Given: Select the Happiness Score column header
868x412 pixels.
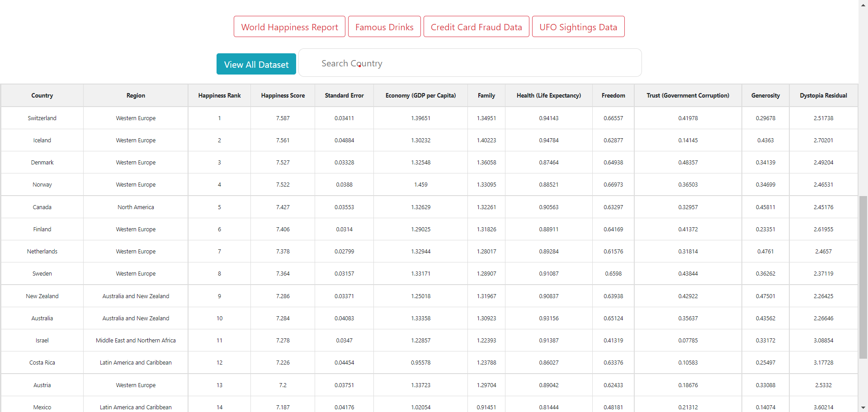Looking at the screenshot, I should [283, 95].
